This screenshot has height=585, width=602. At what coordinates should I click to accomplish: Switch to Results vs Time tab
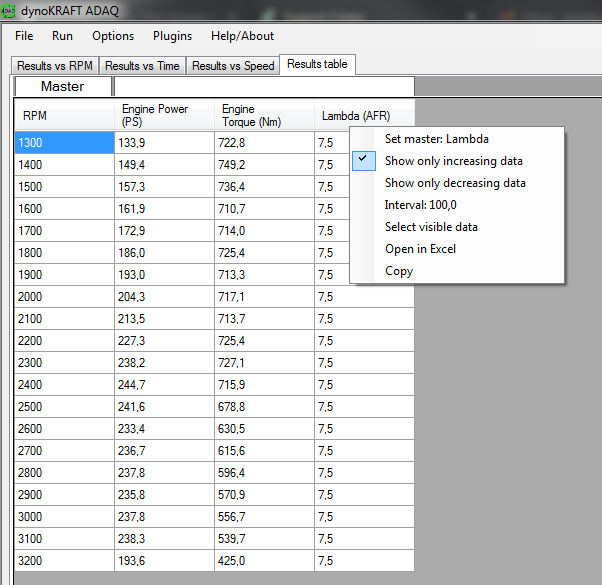pos(142,66)
